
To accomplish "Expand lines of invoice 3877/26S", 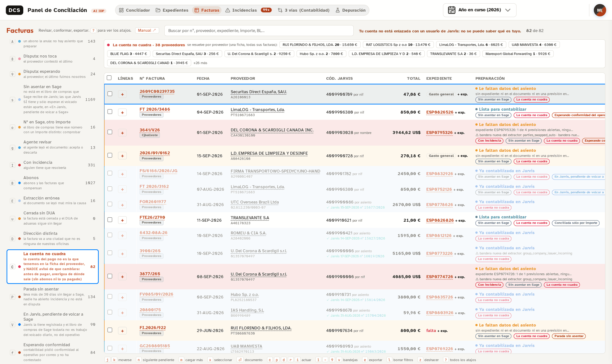I will 122,277.
